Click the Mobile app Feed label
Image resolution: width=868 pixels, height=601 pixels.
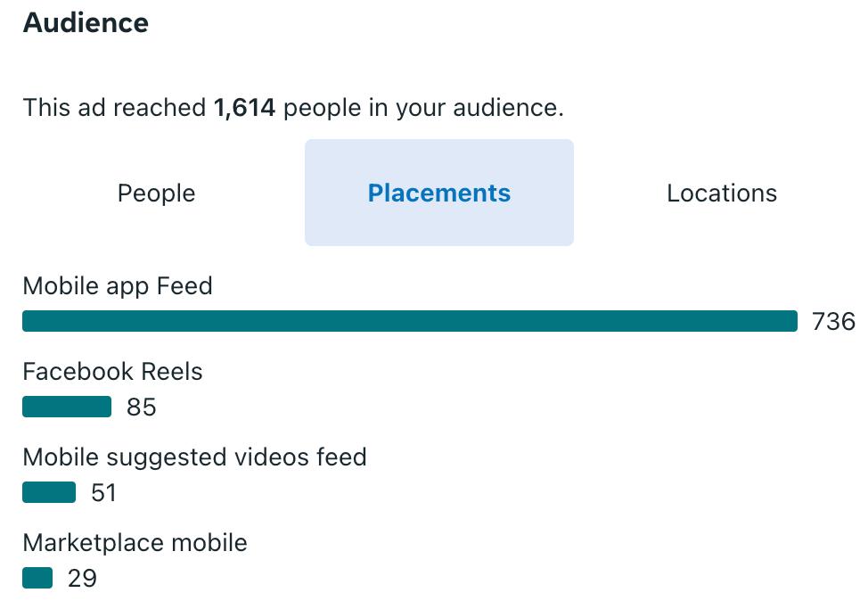point(118,286)
